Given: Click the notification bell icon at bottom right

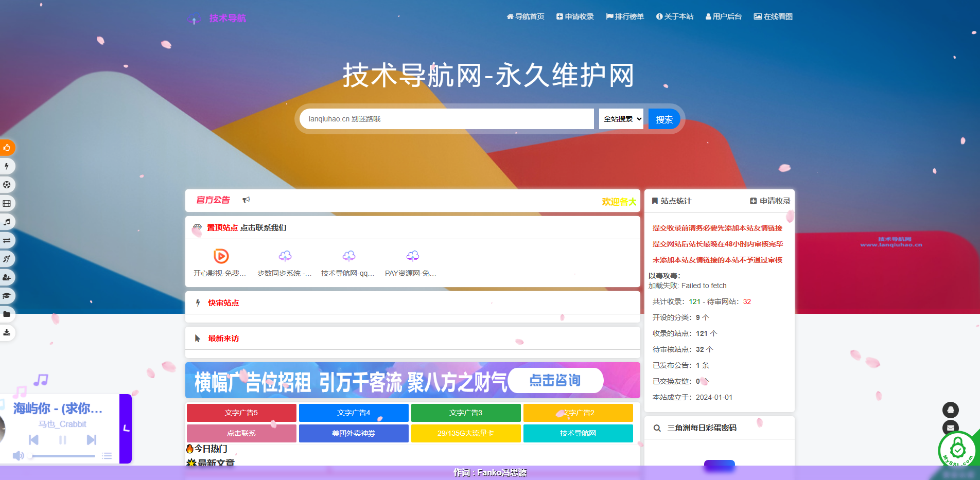Looking at the screenshot, I should tap(950, 409).
